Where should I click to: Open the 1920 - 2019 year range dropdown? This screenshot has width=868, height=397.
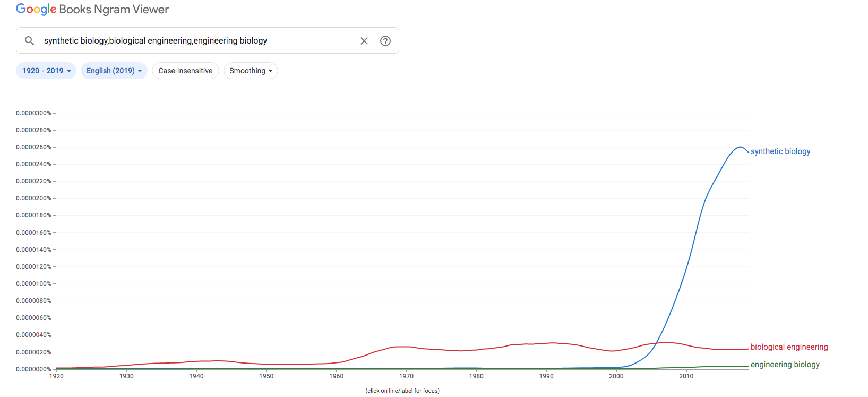coord(46,71)
